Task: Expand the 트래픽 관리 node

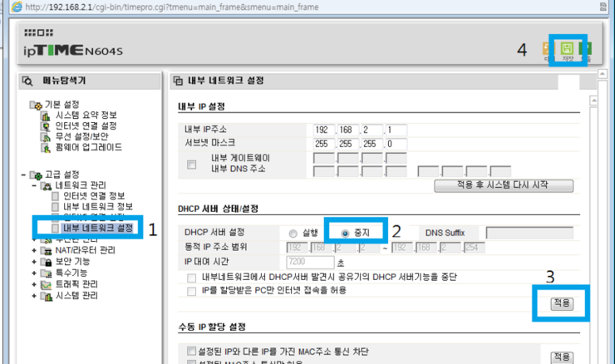Action: 34,284
